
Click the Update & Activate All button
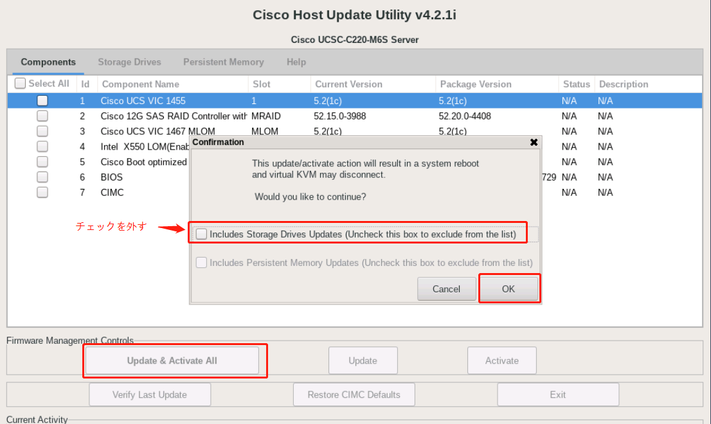(172, 361)
